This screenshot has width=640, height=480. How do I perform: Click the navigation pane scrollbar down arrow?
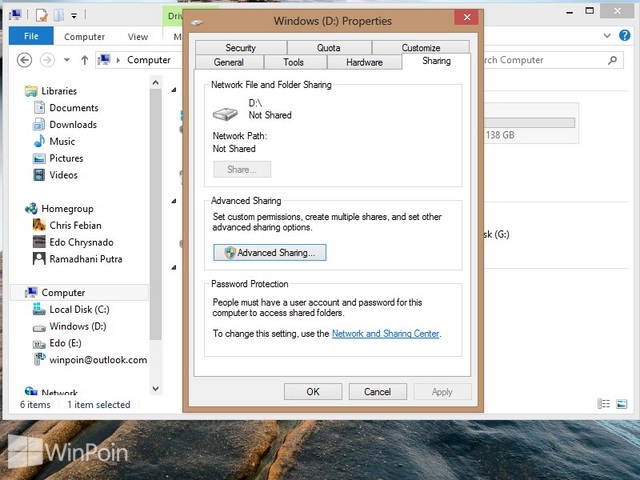point(156,389)
